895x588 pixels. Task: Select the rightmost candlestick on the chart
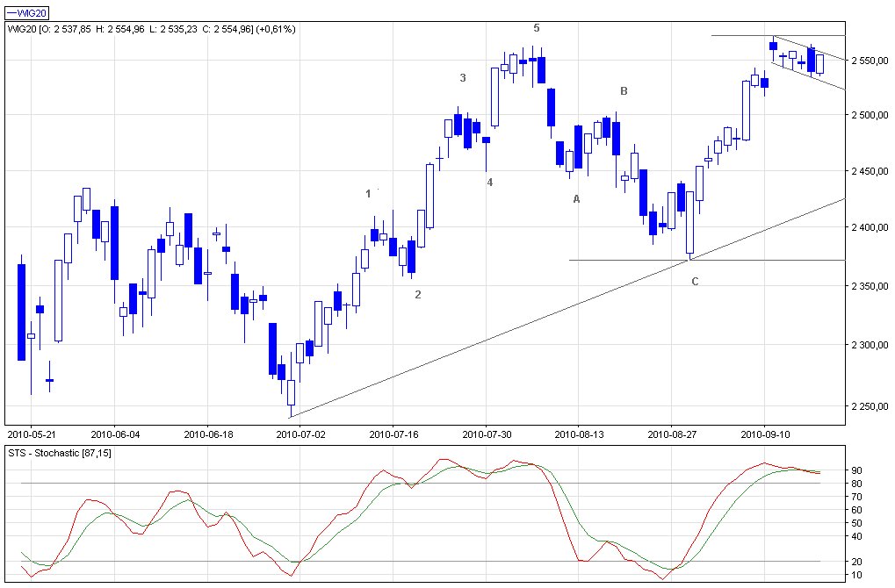(819, 63)
